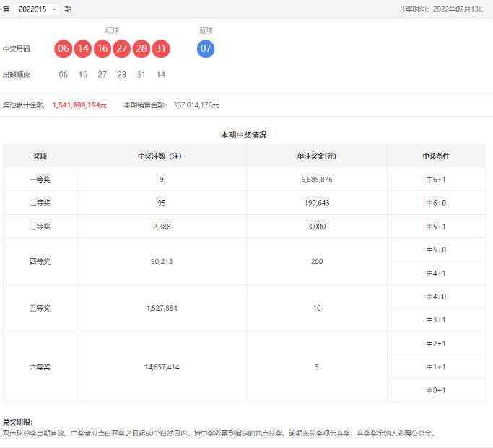
Task: Click draw order number 06
Action: [64, 75]
